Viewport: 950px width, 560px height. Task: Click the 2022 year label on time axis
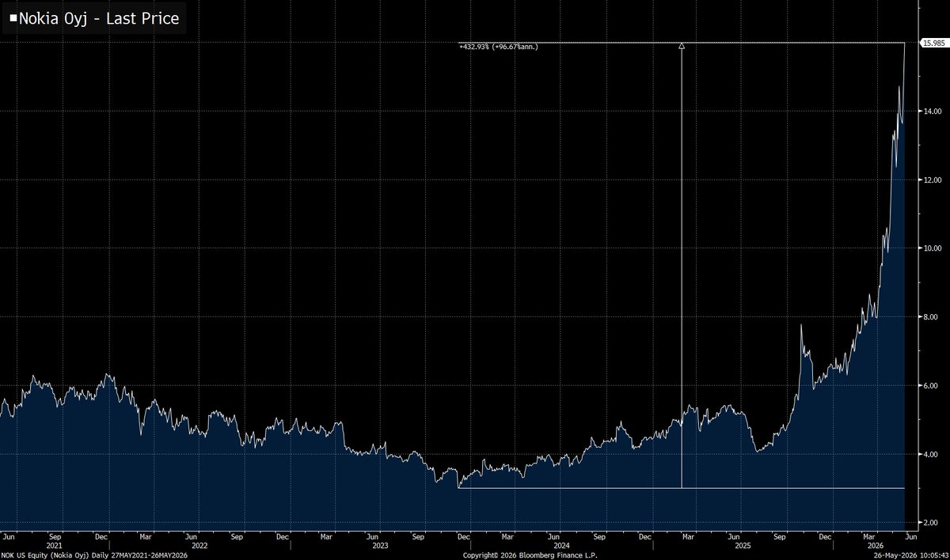[199, 544]
